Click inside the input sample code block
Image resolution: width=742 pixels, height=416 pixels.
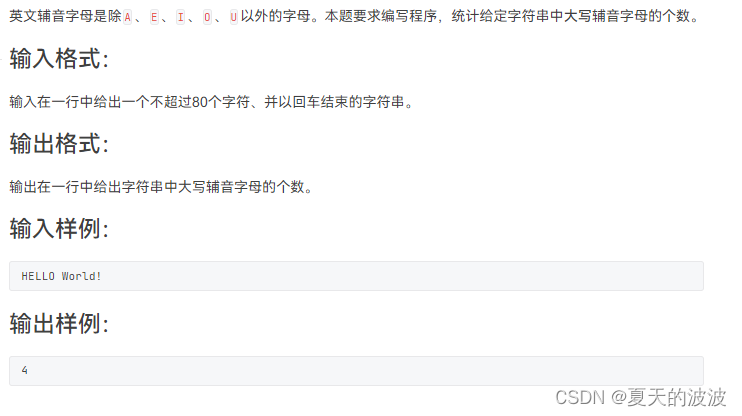[x=356, y=276]
